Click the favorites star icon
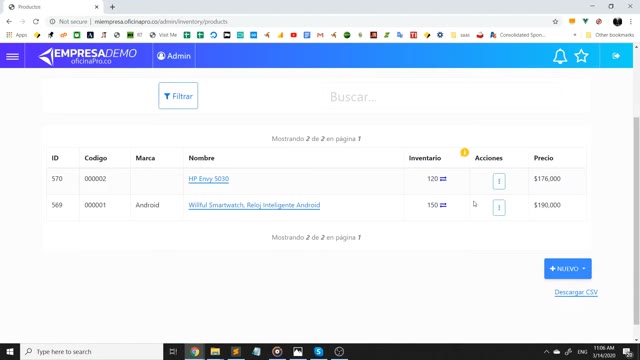640x360 pixels. (x=581, y=56)
